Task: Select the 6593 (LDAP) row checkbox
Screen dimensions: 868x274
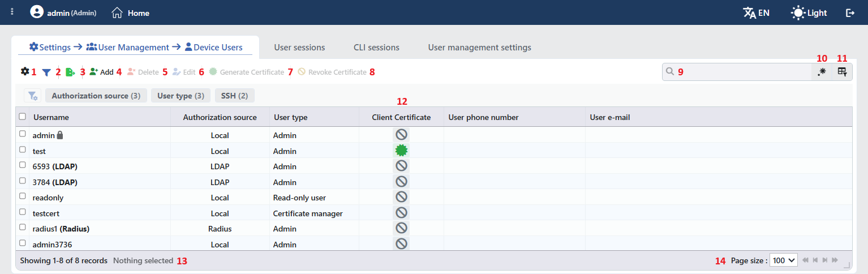Action: 23,165
